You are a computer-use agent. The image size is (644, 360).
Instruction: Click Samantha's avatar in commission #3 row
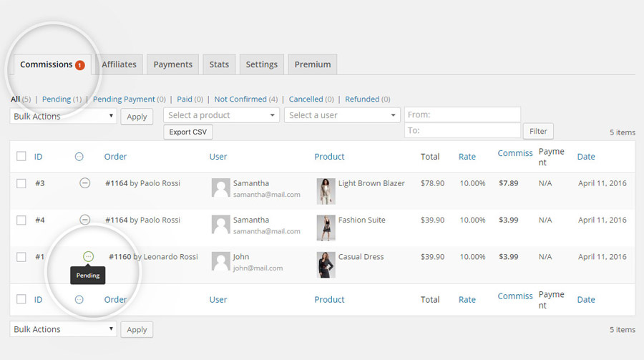tap(220, 188)
